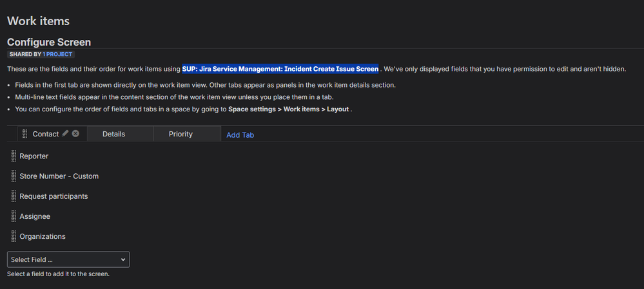This screenshot has height=289, width=644.
Task: Open the 1 PROJECT shared link
Action: (x=57, y=54)
